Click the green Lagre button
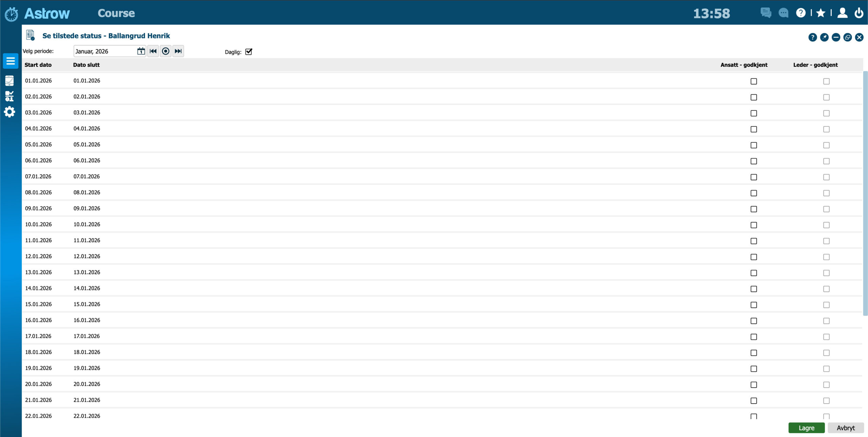Viewport: 868px width, 437px height. tap(806, 428)
